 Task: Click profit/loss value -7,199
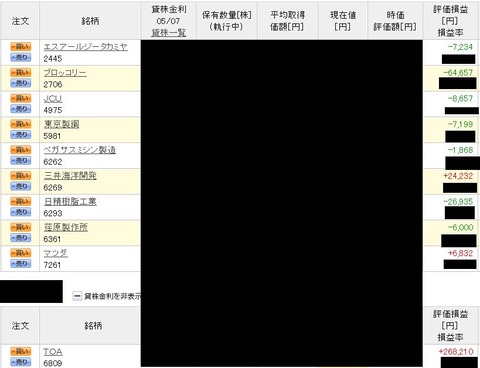(x=460, y=124)
